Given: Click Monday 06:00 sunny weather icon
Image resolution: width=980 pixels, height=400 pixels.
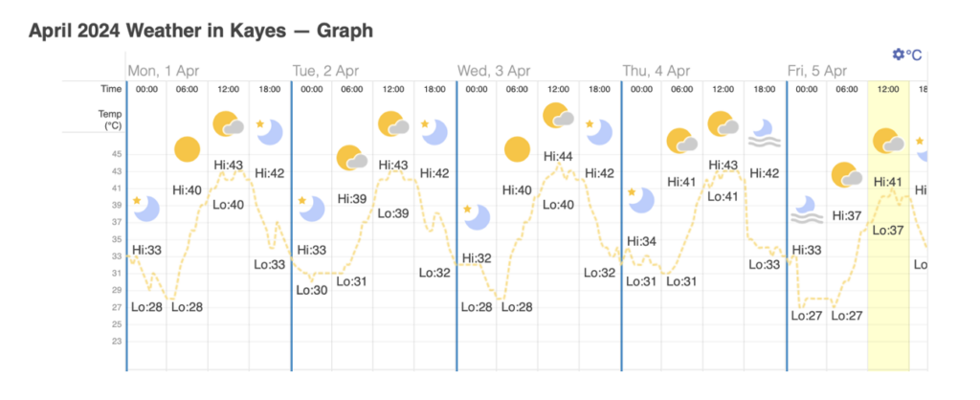Looking at the screenshot, I should 187,149.
